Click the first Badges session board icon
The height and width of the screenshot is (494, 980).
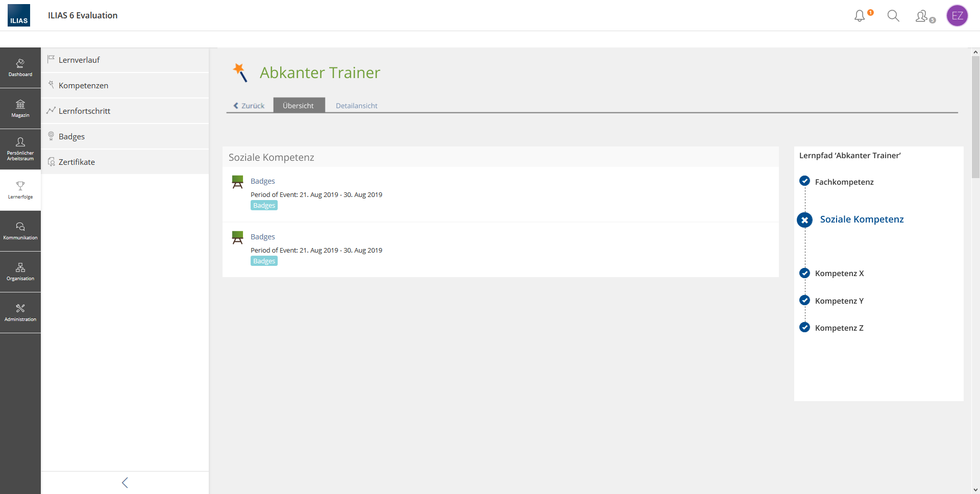[x=237, y=182]
